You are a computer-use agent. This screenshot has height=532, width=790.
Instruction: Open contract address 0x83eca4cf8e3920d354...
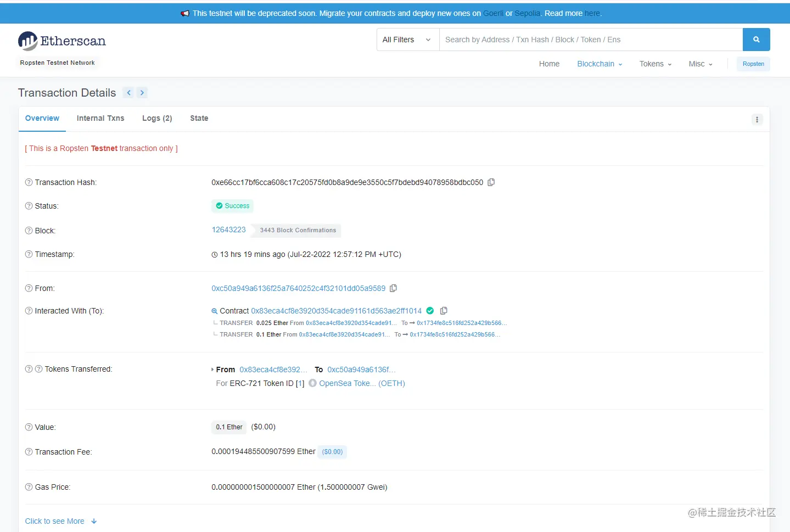tap(337, 311)
